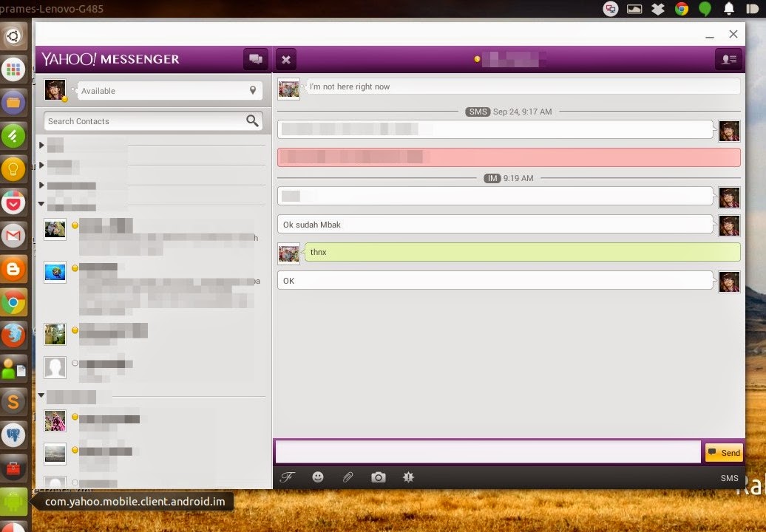
Task: Open the colorful apps grid launcher icon
Action: 13,69
